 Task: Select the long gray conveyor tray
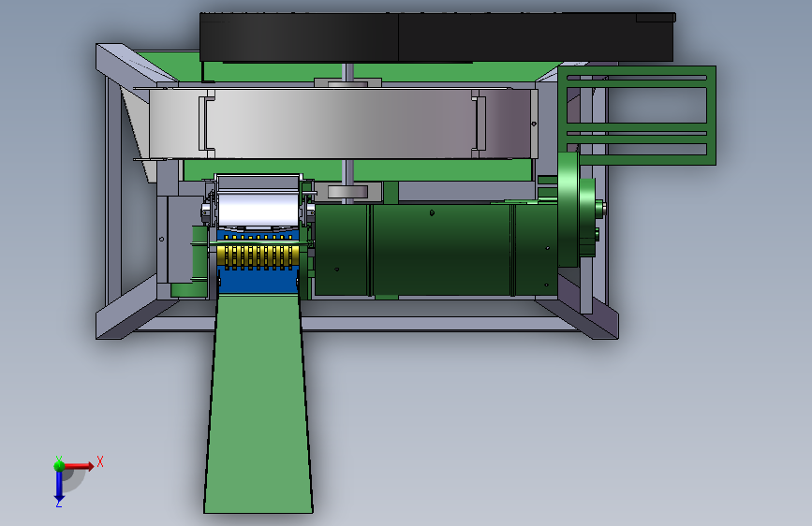click(x=344, y=124)
